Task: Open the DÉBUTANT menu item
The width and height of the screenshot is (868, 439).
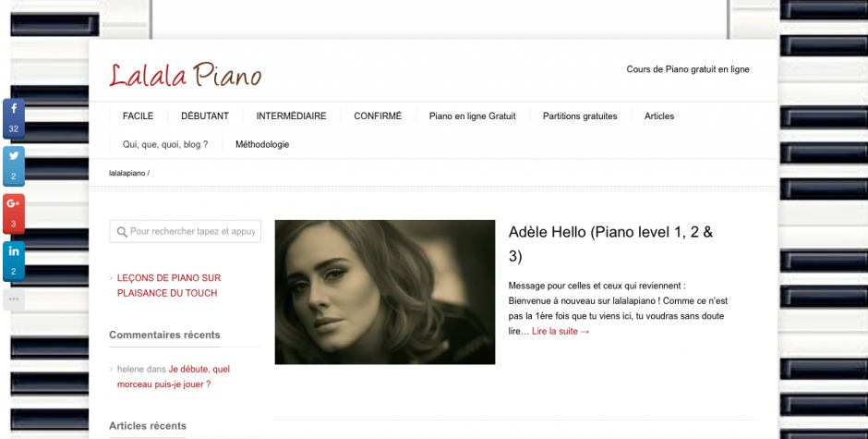Action: 205,116
